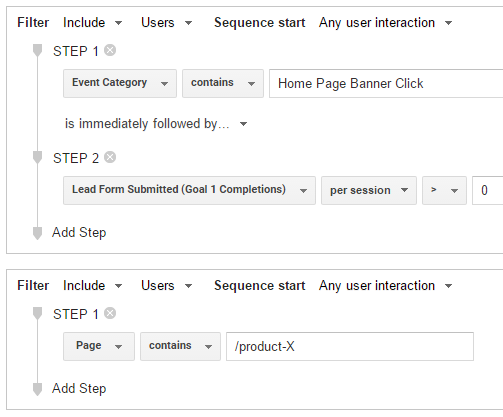503x417 pixels.
Task: Click the step marker next to first filter's Add Step
Action: 37,233
